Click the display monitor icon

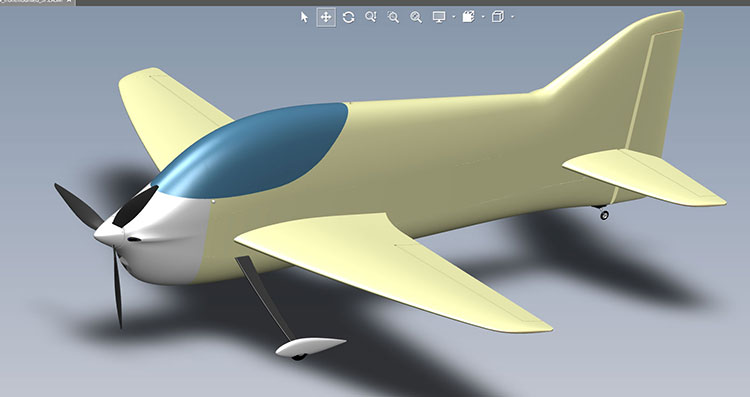pos(439,17)
